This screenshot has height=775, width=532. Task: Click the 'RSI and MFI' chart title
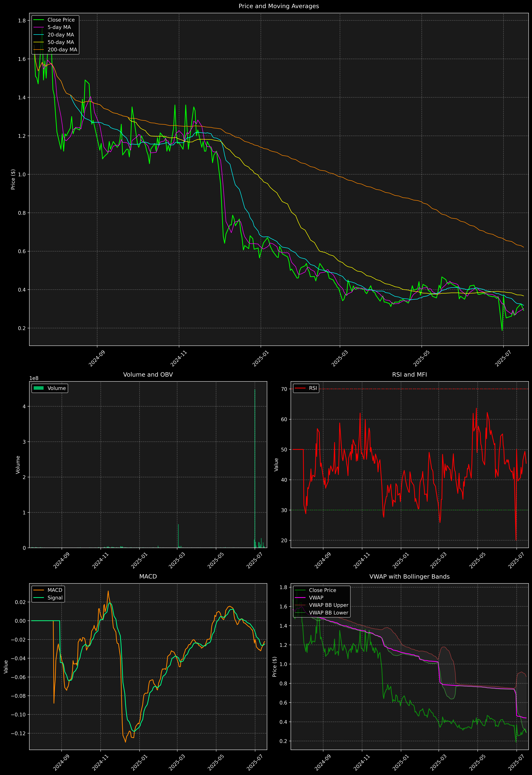click(x=409, y=374)
